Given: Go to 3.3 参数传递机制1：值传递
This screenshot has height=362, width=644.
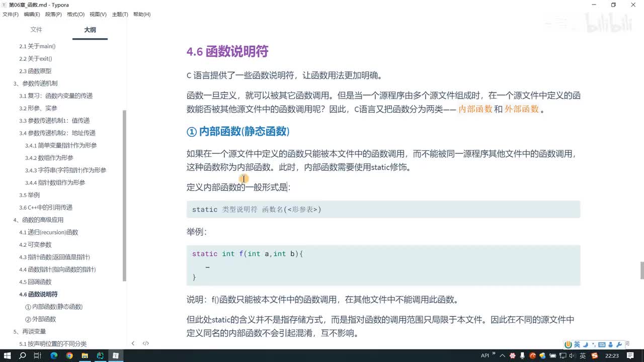Looking at the screenshot, I should (54, 121).
